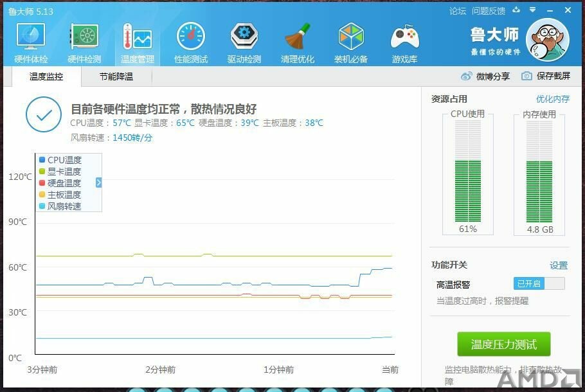Click the 风扇转速 1450转/分 value
Screen dimensions: 585x392
(132, 138)
